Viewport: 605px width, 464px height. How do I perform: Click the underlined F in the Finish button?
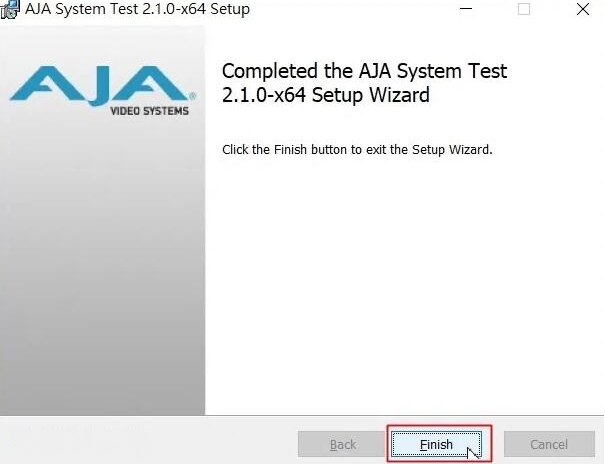[423, 444]
